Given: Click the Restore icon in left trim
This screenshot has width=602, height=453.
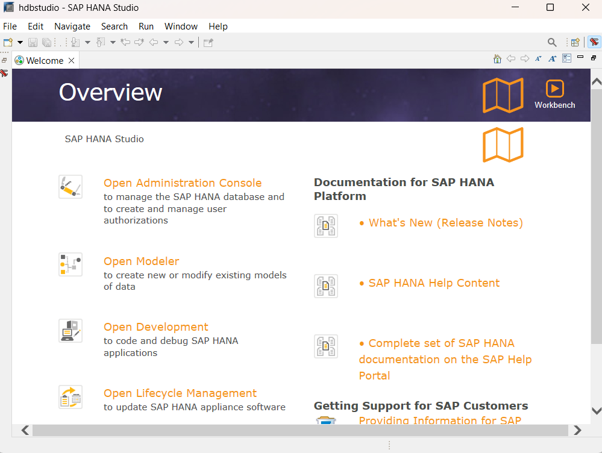Looking at the screenshot, I should tap(4, 60).
